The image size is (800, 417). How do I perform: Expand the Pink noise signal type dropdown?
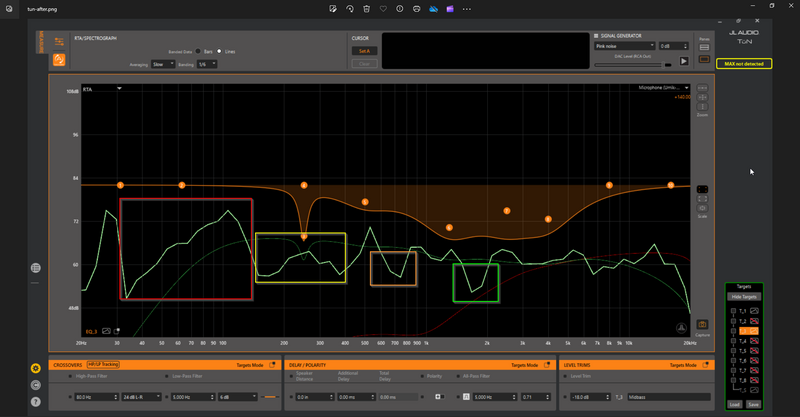coord(624,46)
